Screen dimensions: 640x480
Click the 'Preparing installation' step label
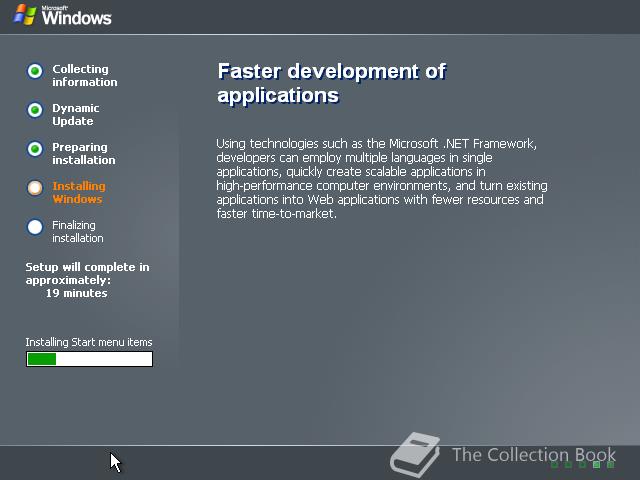(84, 153)
